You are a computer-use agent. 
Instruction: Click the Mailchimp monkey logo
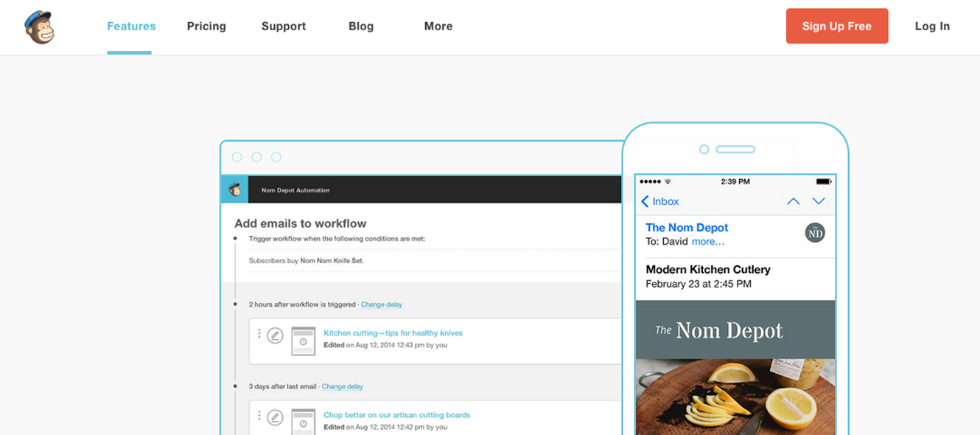coord(39,27)
